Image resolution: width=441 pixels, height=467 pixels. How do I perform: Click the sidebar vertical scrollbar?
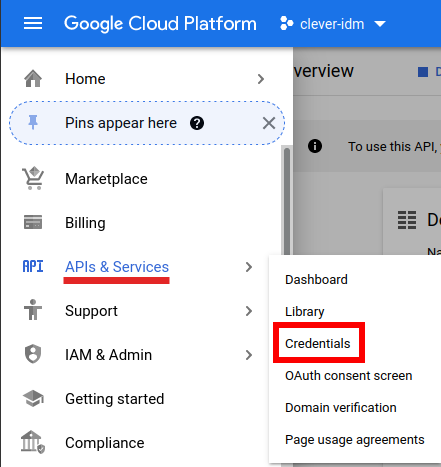[x=287, y=200]
